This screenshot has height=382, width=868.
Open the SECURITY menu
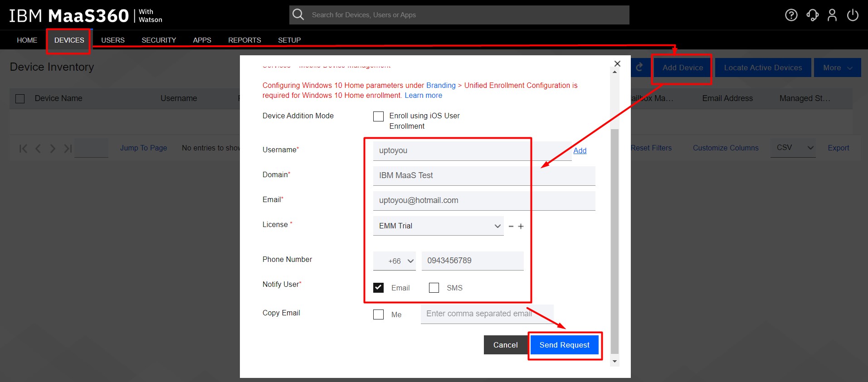[159, 40]
